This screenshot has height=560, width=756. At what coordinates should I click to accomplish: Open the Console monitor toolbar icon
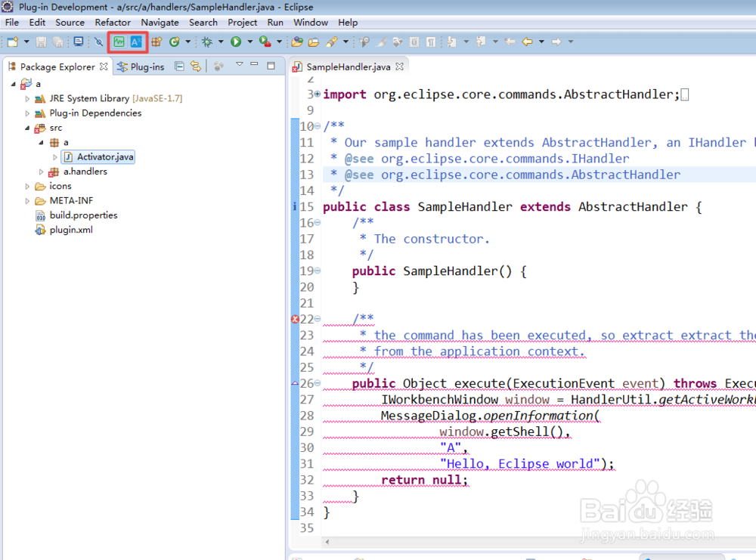(78, 42)
